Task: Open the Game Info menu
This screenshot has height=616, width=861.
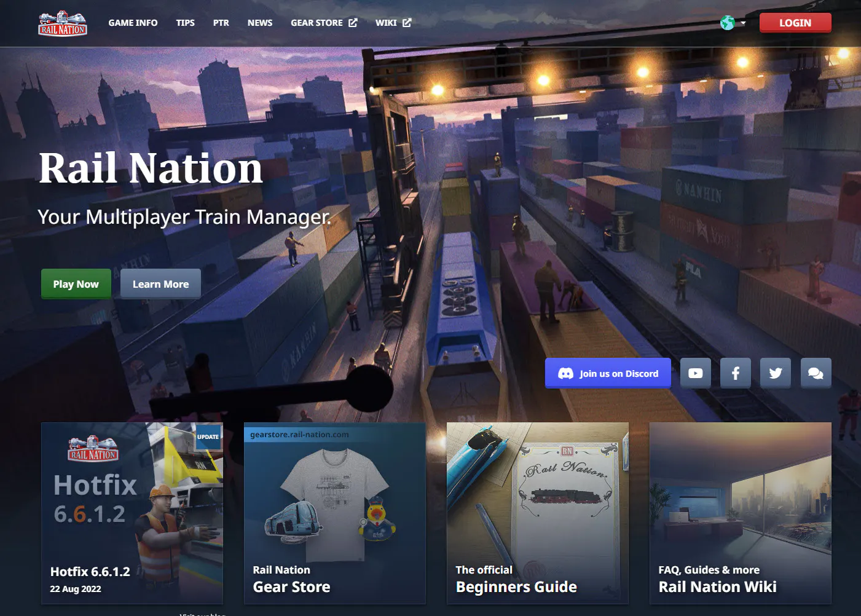Action: tap(133, 23)
